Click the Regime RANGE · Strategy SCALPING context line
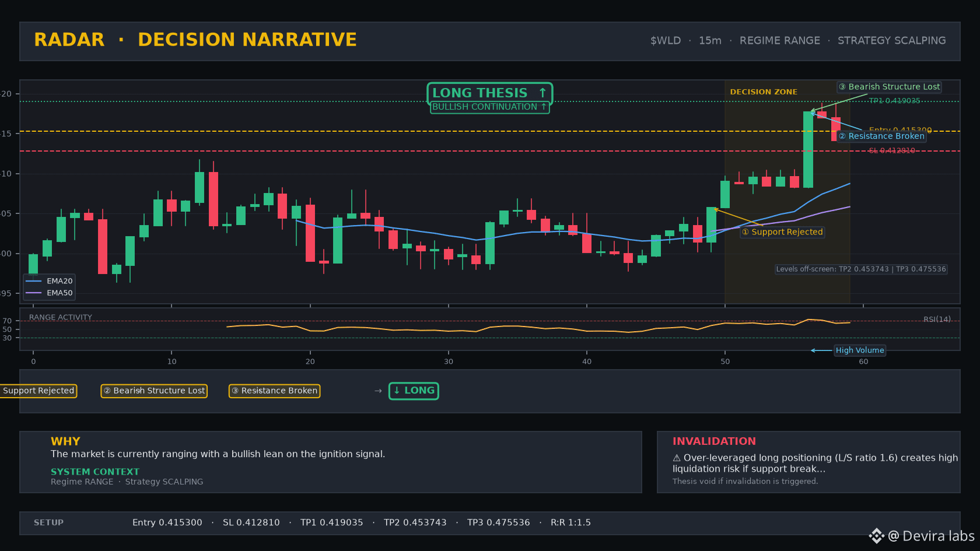Viewport: 980px width, 551px height. [x=127, y=482]
